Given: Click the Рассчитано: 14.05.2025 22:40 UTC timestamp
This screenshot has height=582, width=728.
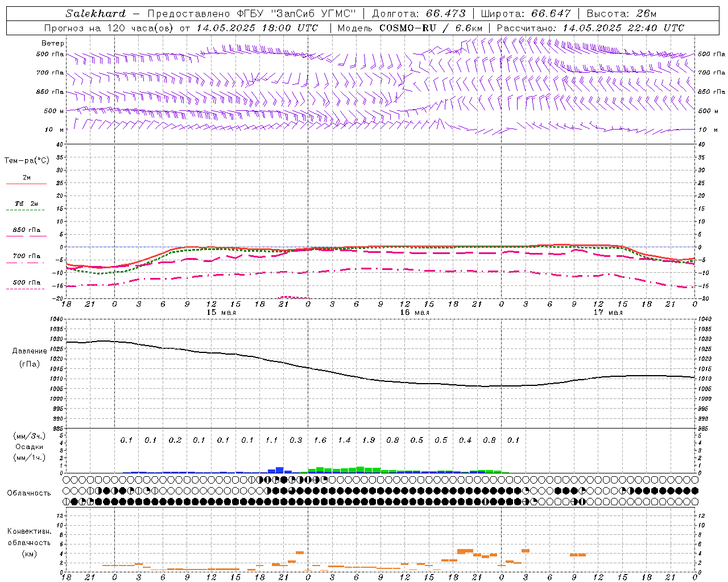Looking at the screenshot, I should pyautogui.click(x=590, y=28).
